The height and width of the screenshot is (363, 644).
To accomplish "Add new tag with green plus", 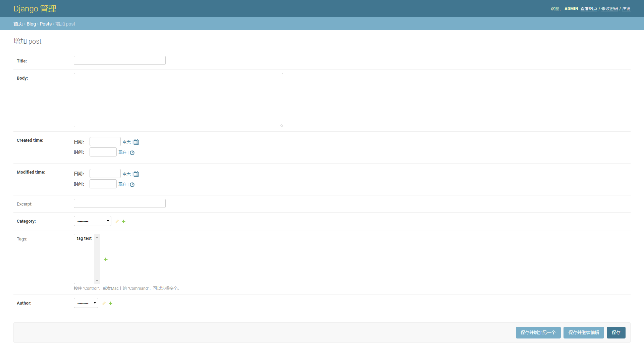I will (x=106, y=260).
